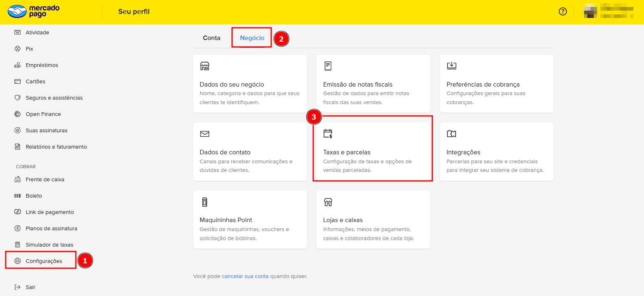The width and height of the screenshot is (644, 296).
Task: Open Relatórios e faturamento from sidebar
Action: [x=56, y=147]
